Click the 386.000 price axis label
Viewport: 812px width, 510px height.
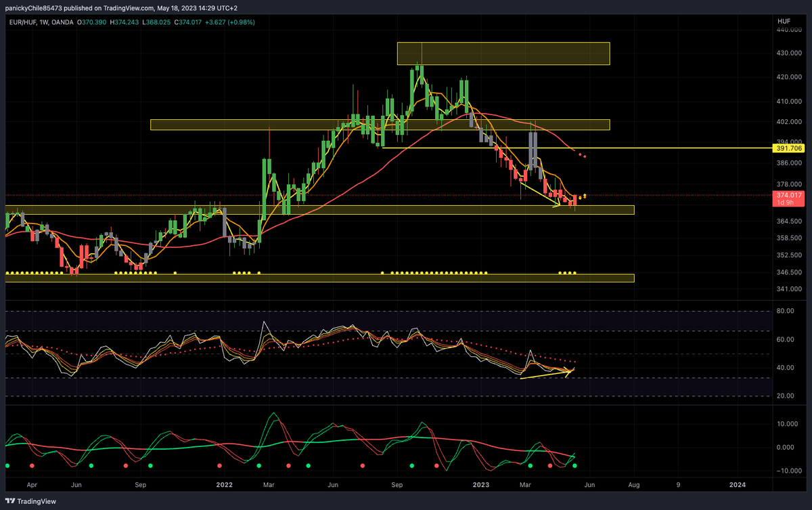pos(788,163)
